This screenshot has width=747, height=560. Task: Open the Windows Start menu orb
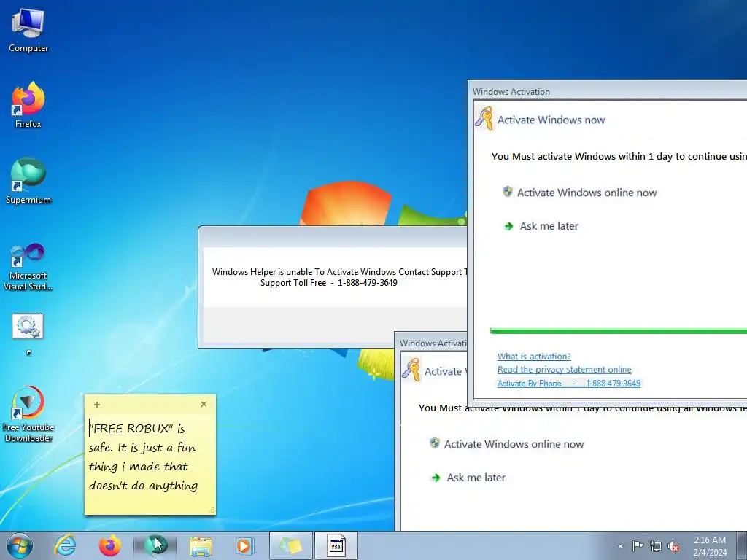click(20, 545)
